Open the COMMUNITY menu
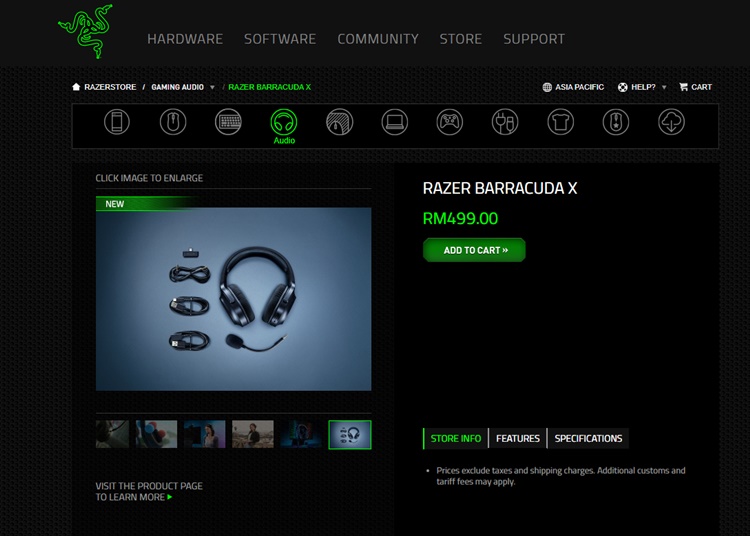Image resolution: width=750 pixels, height=536 pixels. (378, 39)
